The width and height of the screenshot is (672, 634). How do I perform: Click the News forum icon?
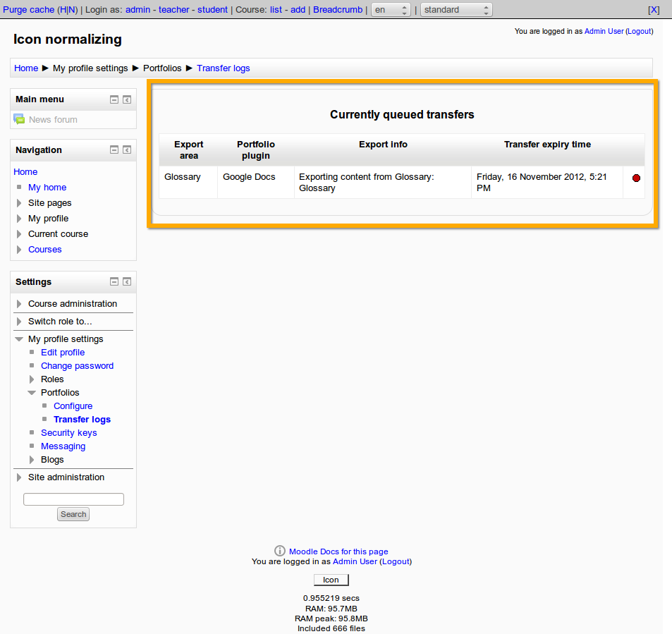tap(19, 119)
